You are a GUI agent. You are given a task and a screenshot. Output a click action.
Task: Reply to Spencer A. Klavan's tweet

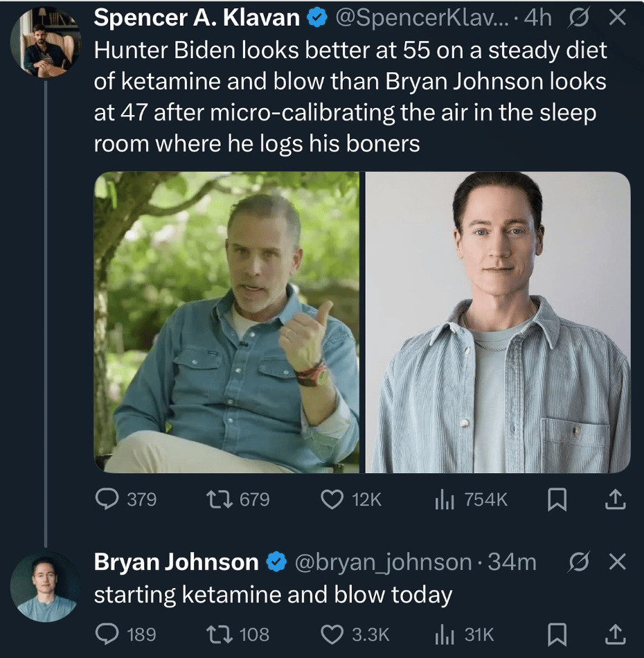coord(106,499)
